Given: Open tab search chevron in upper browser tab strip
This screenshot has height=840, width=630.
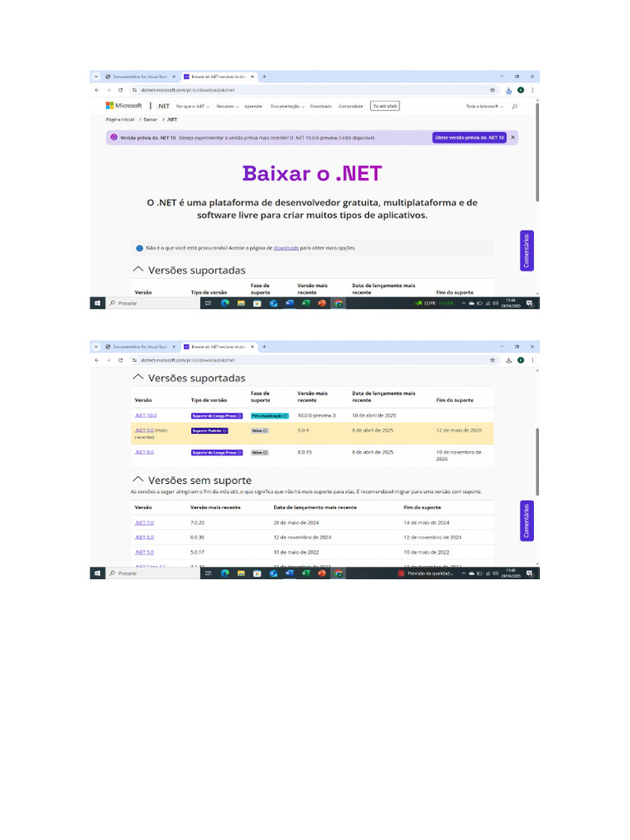Looking at the screenshot, I should click(x=97, y=76).
